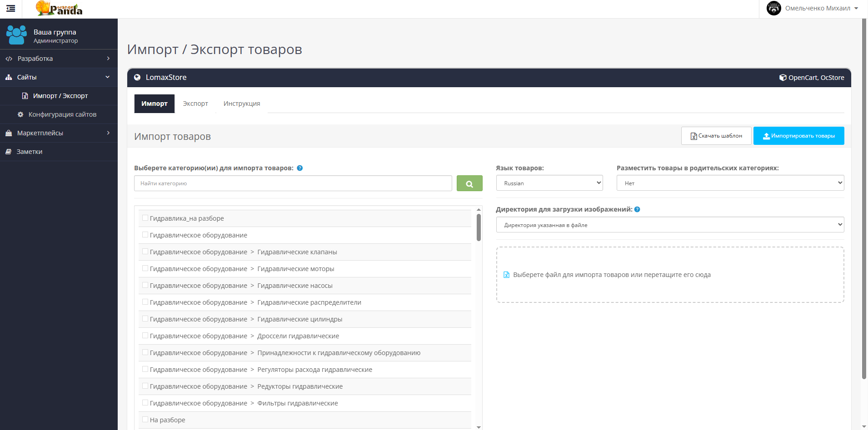Click the file icon in the upload dropzone
The height and width of the screenshot is (430, 868).
[507, 275]
